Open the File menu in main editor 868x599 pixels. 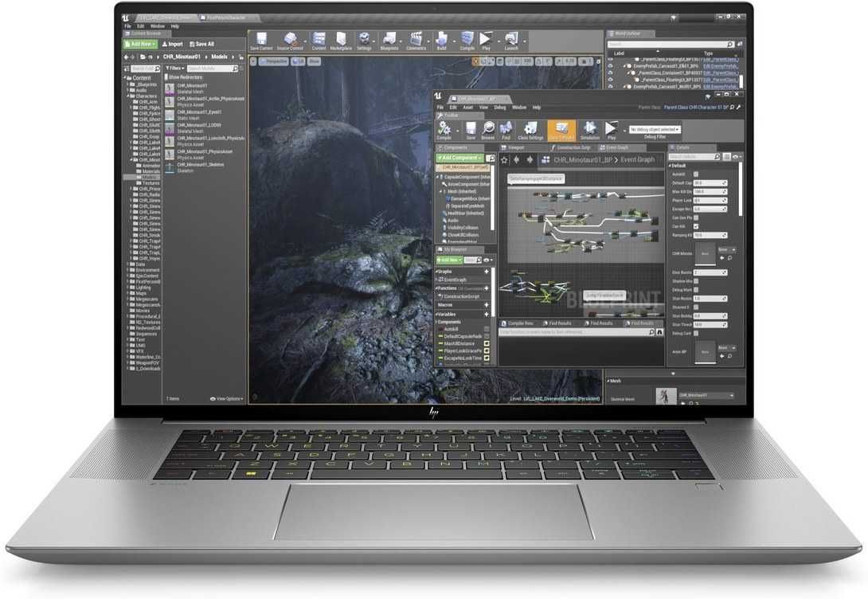click(127, 26)
